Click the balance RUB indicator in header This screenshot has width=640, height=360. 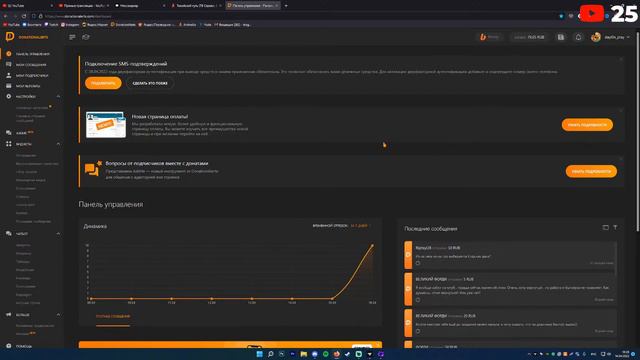tap(529, 37)
